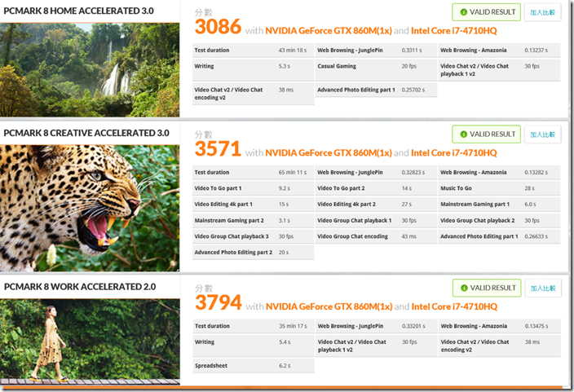Click the Work Accelerated VALID RESULT info icon
This screenshot has width=574, height=392.
(x=464, y=288)
